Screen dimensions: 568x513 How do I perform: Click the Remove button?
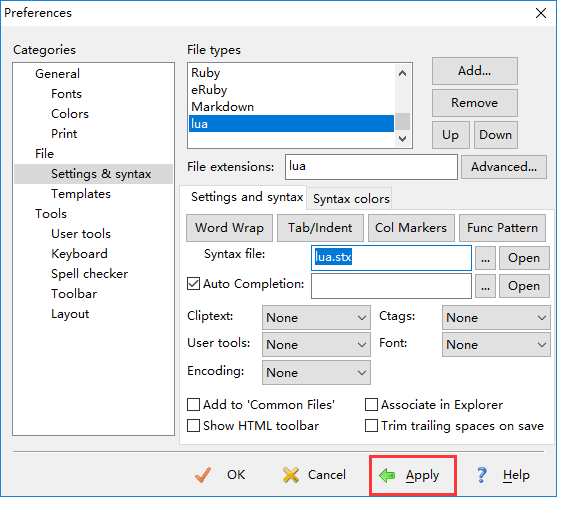click(475, 103)
